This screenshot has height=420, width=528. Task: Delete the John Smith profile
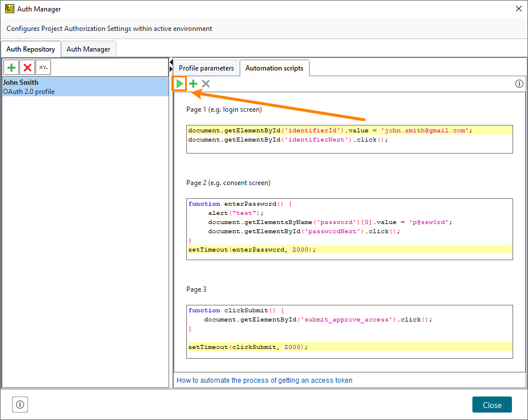(x=27, y=67)
